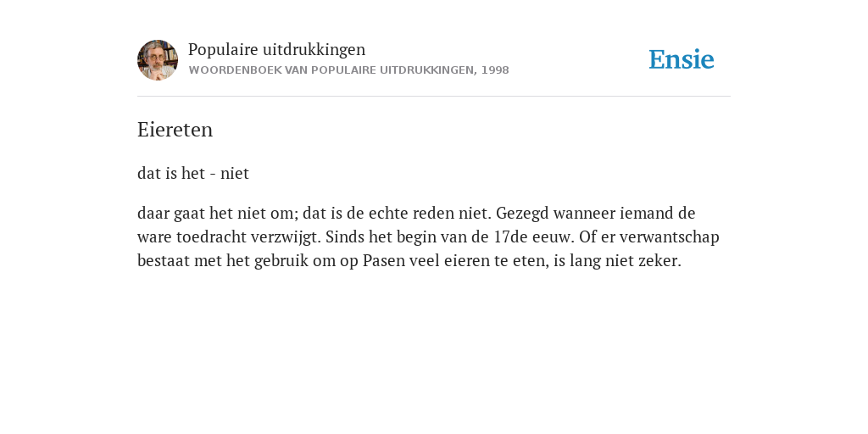Click the words 'daar gaat het niet om'
Screen dimensions: 868x434
point(218,213)
